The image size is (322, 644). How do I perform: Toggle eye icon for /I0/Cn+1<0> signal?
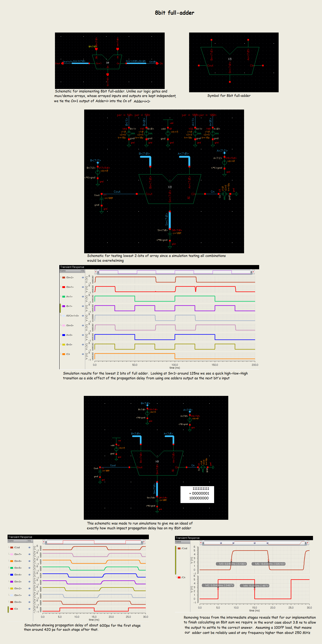83,316
